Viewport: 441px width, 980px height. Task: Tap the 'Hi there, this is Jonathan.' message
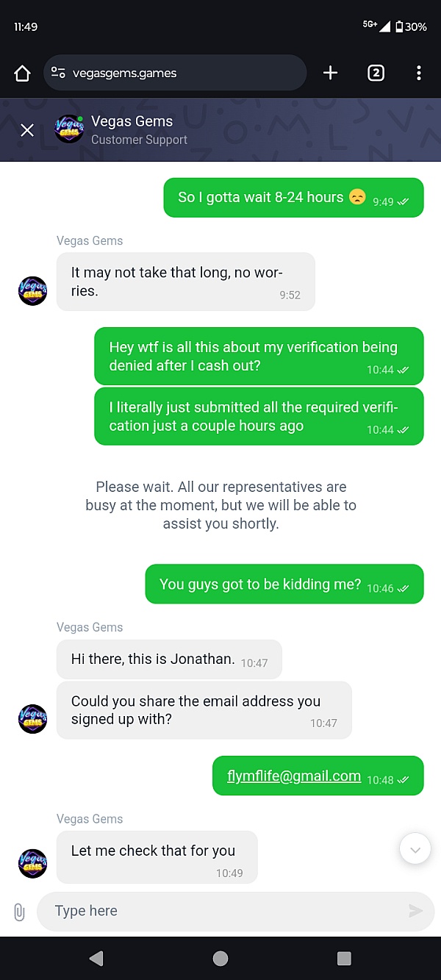tap(154, 659)
